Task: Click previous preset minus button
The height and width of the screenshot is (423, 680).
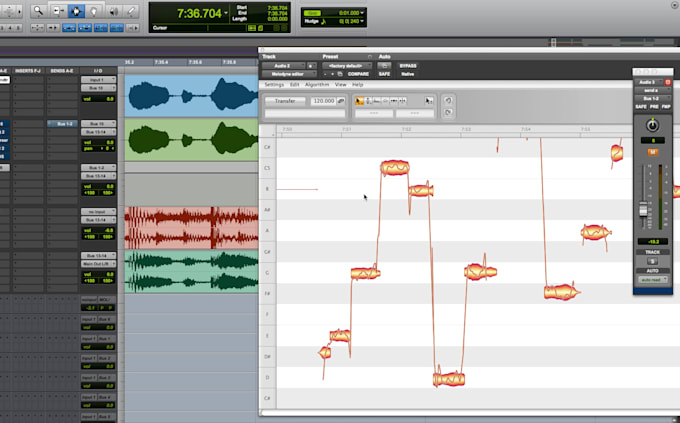Action: click(x=325, y=74)
